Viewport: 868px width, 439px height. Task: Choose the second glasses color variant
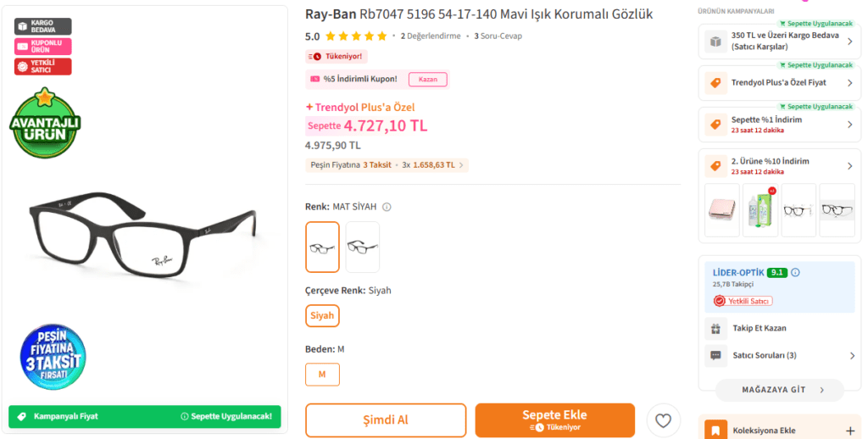[x=363, y=247]
